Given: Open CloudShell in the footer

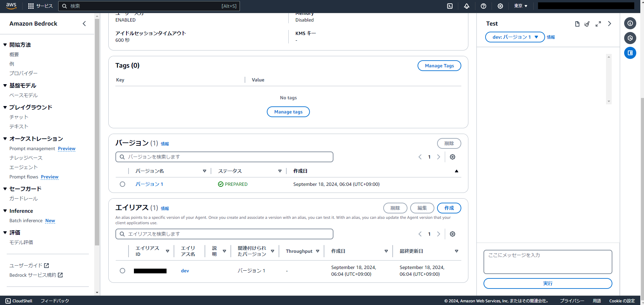Looking at the screenshot, I should pyautogui.click(x=19, y=301).
